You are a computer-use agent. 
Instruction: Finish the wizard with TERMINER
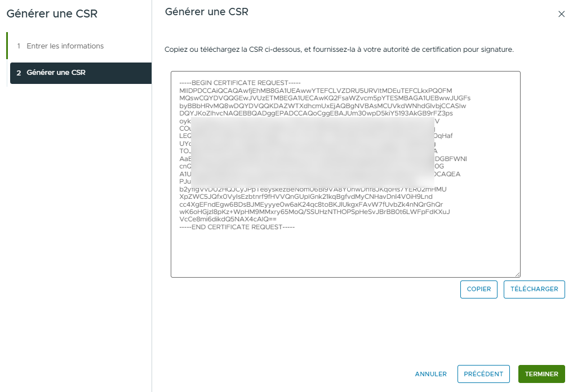pos(541,373)
